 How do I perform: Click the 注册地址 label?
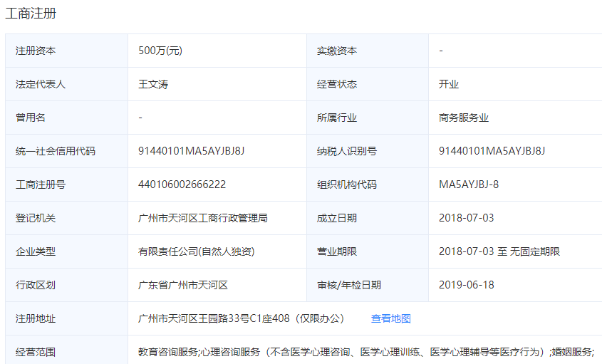[x=36, y=318]
